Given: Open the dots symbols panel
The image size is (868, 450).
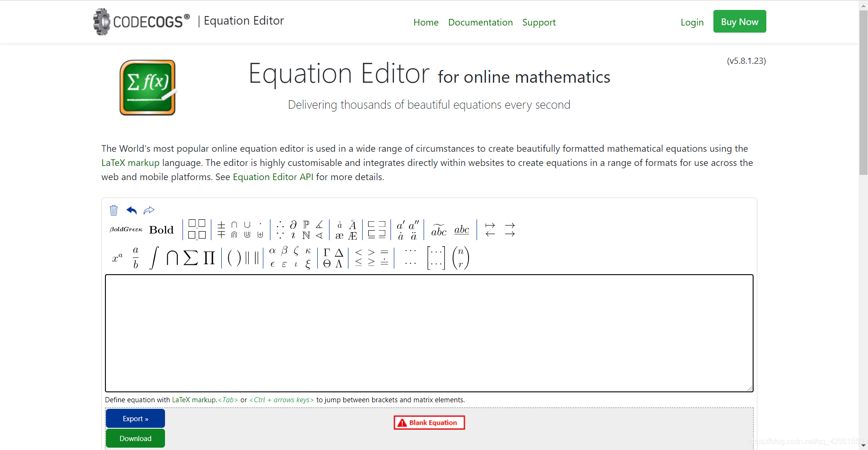Looking at the screenshot, I should coord(410,257).
